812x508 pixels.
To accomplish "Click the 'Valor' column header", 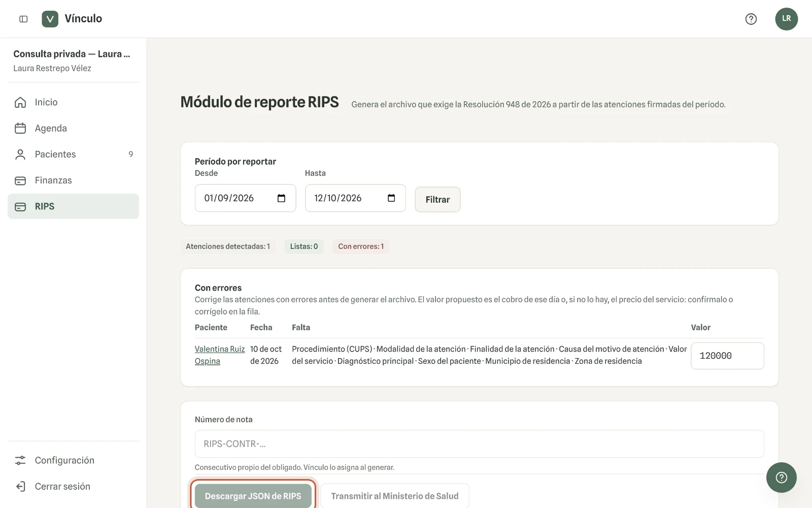I will (x=701, y=328).
